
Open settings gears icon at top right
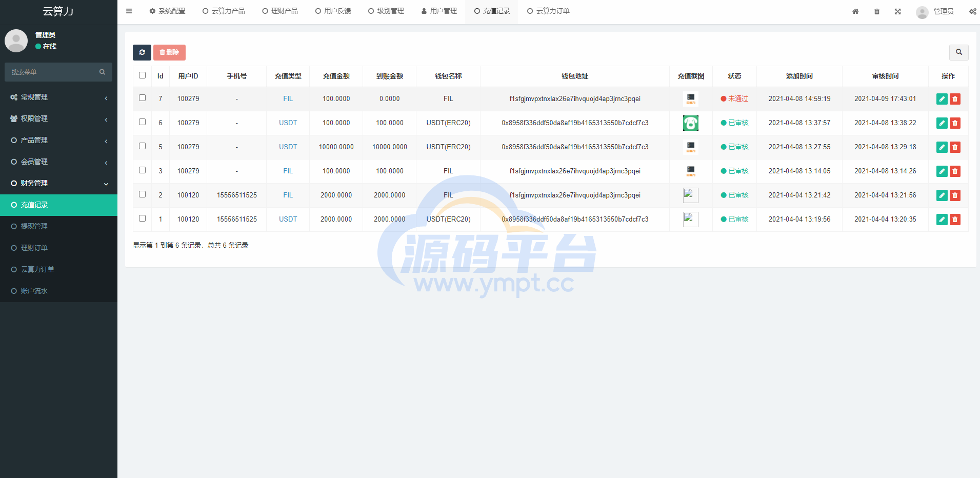point(972,11)
